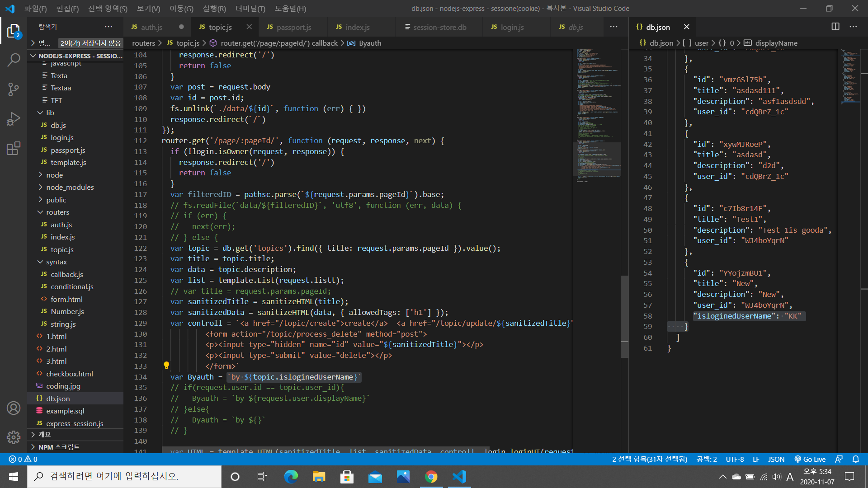Click the lightbulb code action icon
This screenshot has height=488, width=868.
click(166, 366)
